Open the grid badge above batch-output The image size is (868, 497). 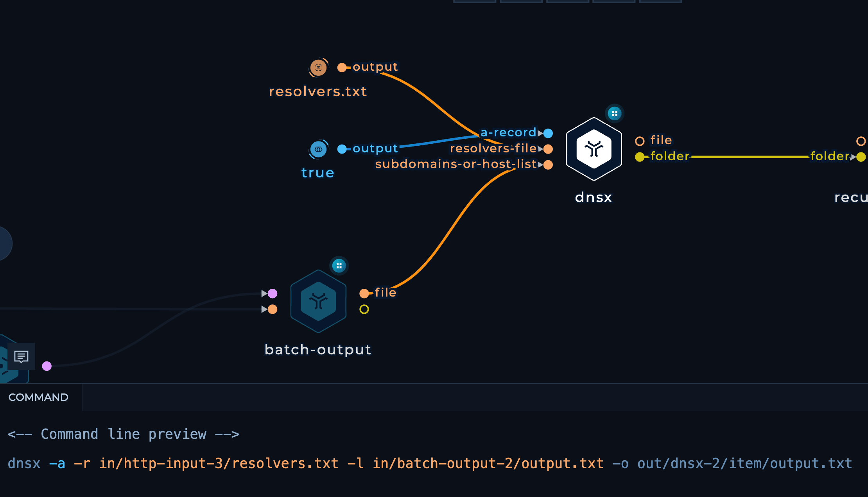[x=339, y=266]
